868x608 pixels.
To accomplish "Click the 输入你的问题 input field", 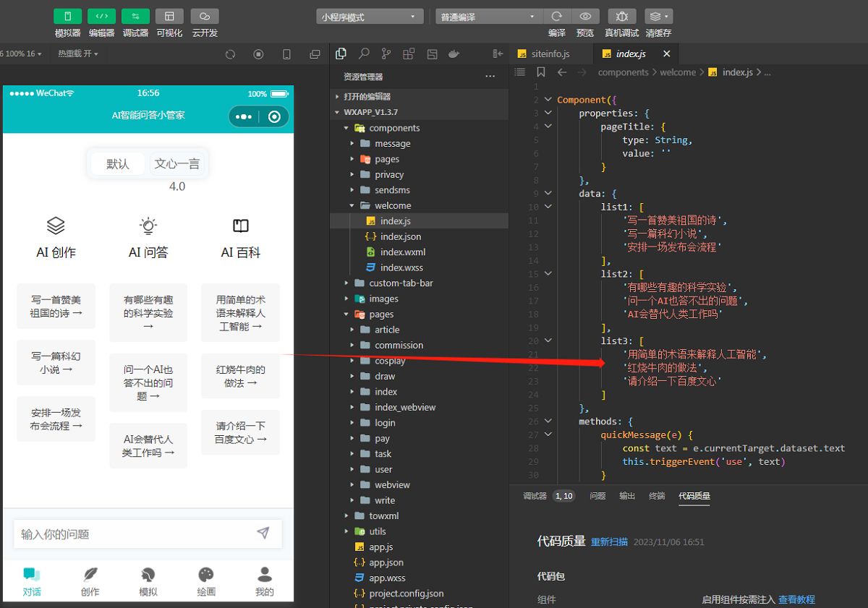I will coord(134,534).
